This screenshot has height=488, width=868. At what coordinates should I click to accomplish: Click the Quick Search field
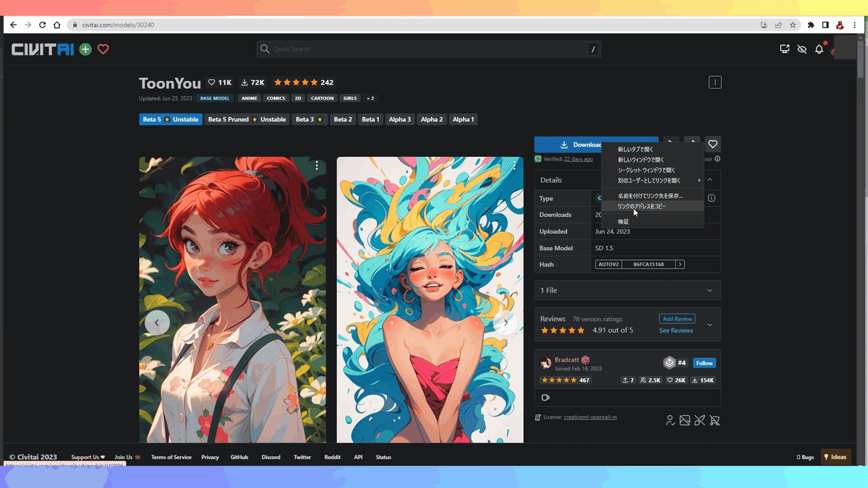point(429,49)
